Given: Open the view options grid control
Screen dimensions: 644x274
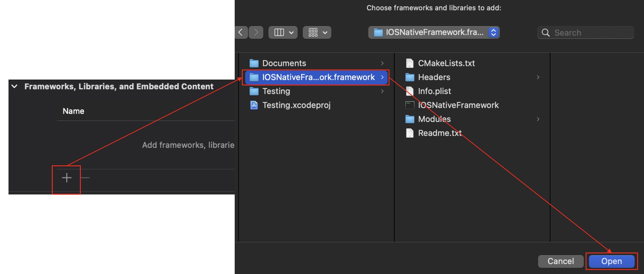Looking at the screenshot, I should tap(313, 32).
